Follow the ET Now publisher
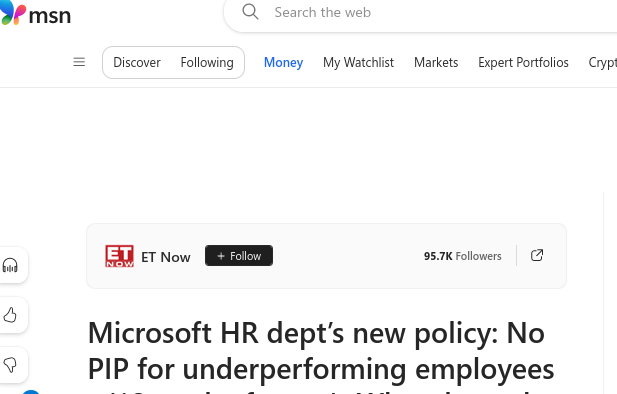The height and width of the screenshot is (394, 617). point(239,255)
